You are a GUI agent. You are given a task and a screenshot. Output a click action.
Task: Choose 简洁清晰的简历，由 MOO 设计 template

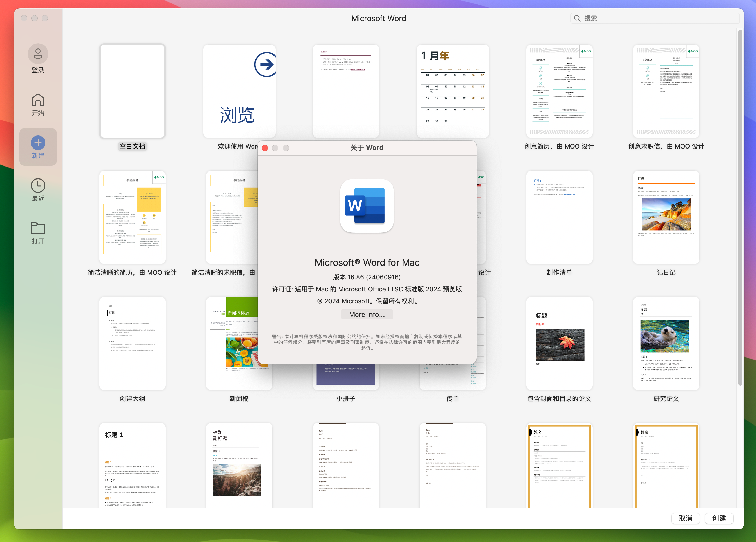pyautogui.click(x=132, y=218)
